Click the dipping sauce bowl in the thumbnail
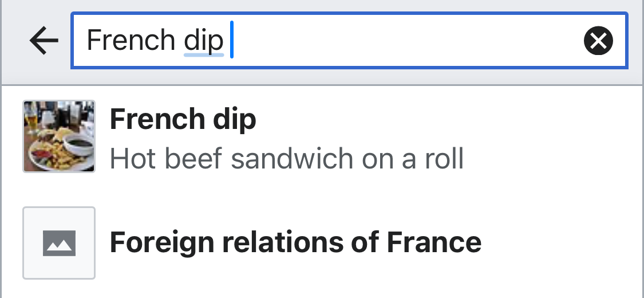The height and width of the screenshot is (298, 644). tap(79, 146)
